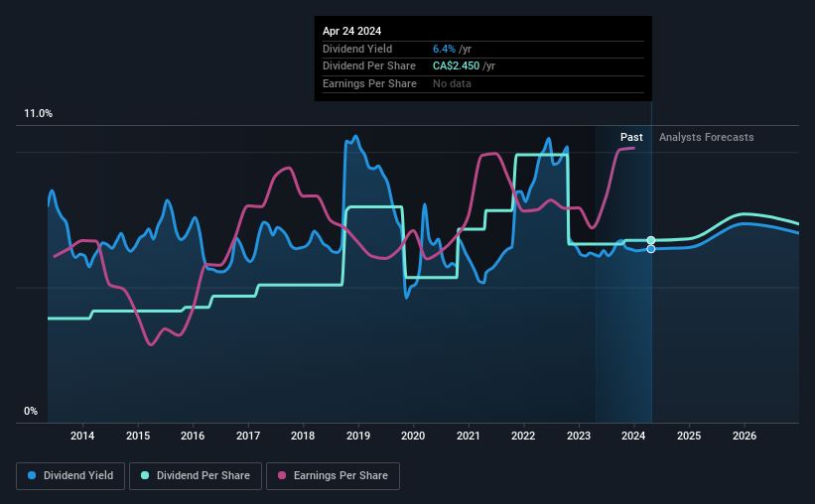
Task: Click the 6.4% dividend yield value
Action: [444, 49]
